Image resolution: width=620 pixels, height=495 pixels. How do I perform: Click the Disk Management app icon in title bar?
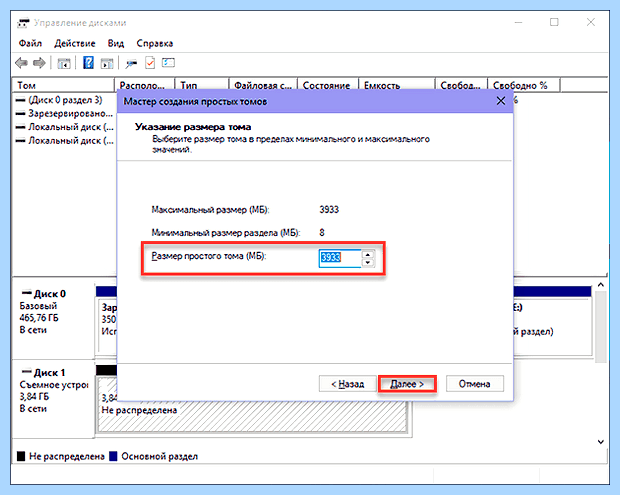[x=23, y=23]
